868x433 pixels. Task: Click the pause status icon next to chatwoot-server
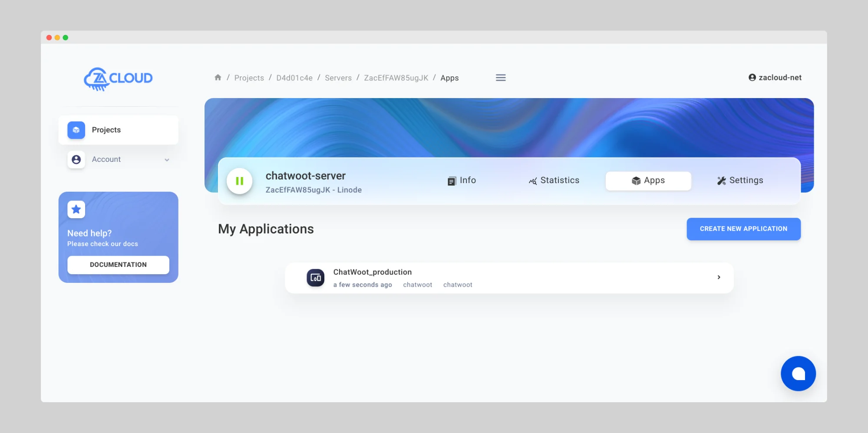point(239,181)
